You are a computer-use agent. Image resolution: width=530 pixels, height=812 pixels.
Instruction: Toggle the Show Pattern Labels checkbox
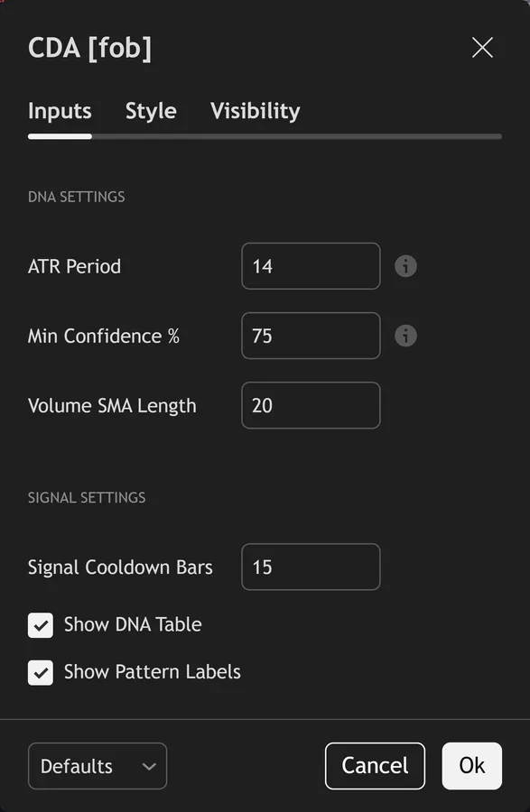pyautogui.click(x=41, y=673)
